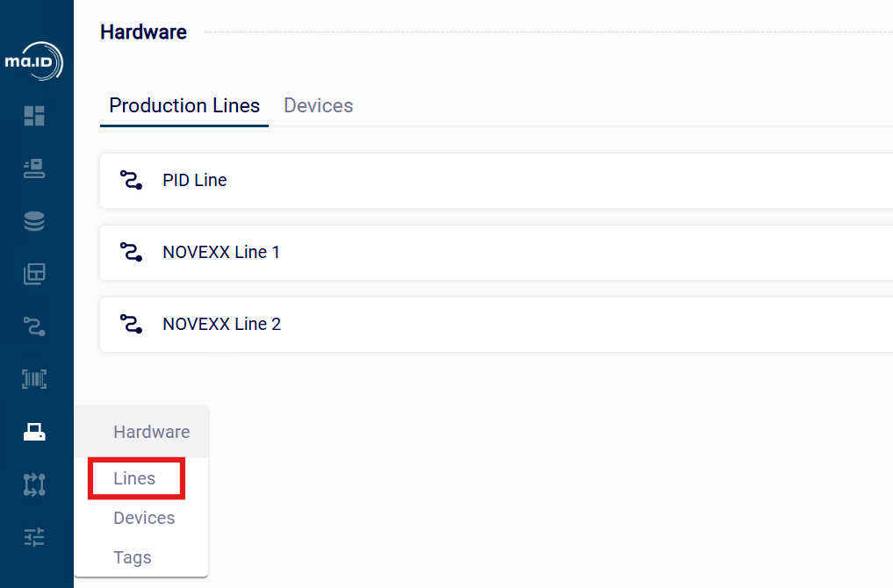Choose Devices in the Hardware flyout menu
Image resolution: width=893 pixels, height=588 pixels.
(144, 518)
